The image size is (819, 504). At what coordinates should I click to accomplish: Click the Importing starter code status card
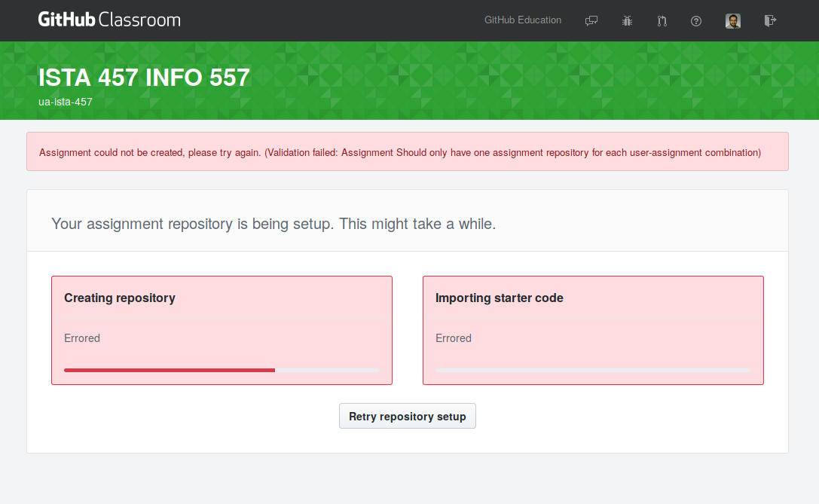pos(593,330)
